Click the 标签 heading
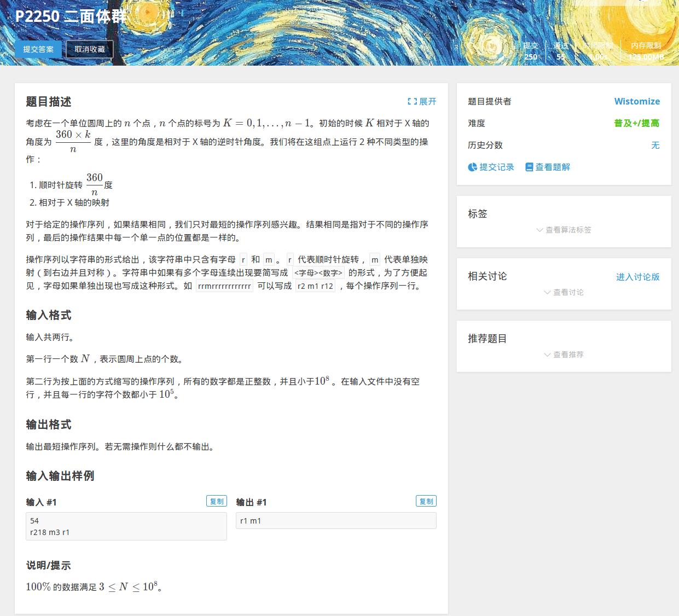The image size is (679, 616). [x=478, y=214]
